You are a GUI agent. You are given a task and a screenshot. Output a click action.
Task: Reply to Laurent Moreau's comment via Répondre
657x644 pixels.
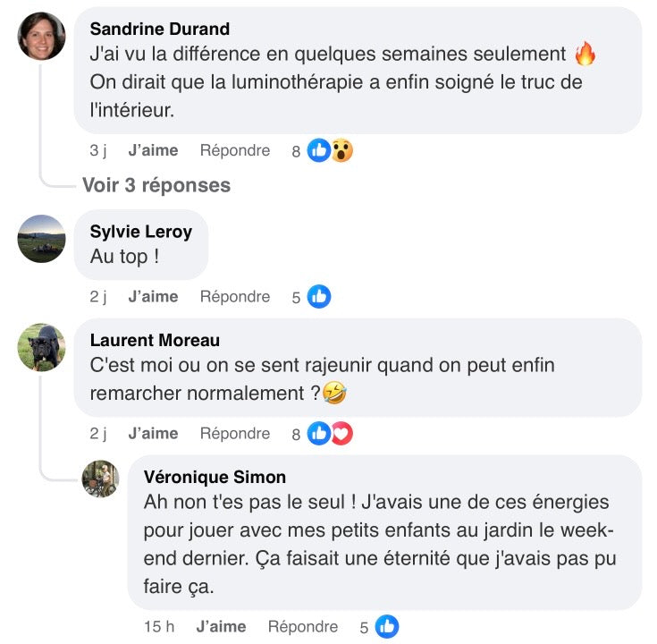(234, 433)
